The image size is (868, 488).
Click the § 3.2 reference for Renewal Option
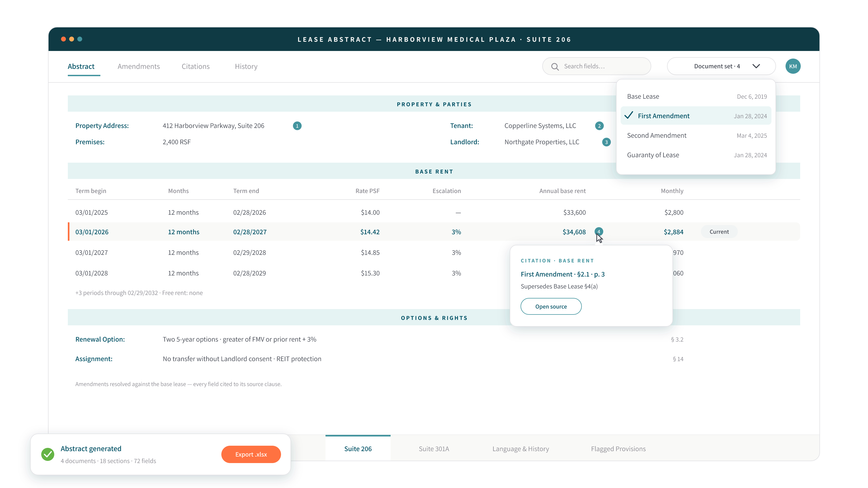tap(677, 339)
